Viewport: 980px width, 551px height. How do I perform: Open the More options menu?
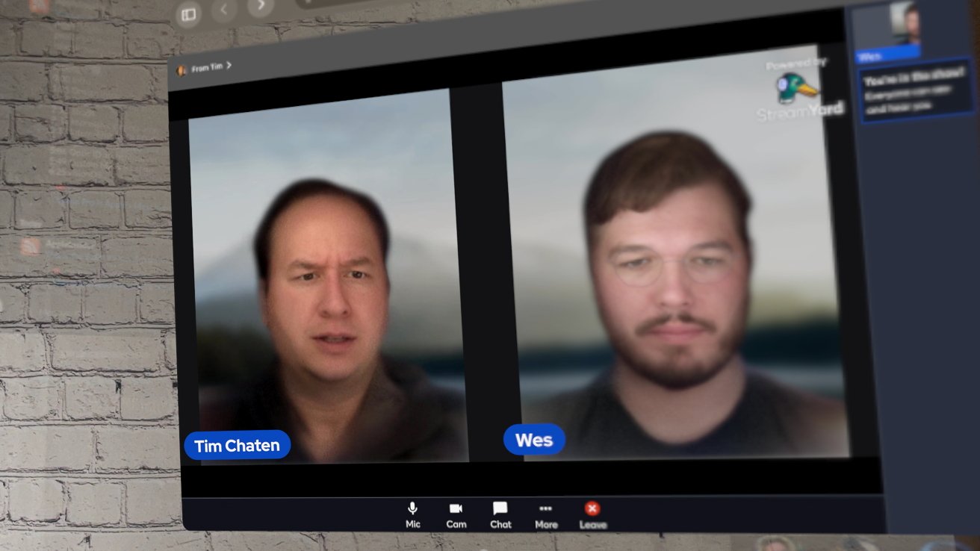pos(546,515)
